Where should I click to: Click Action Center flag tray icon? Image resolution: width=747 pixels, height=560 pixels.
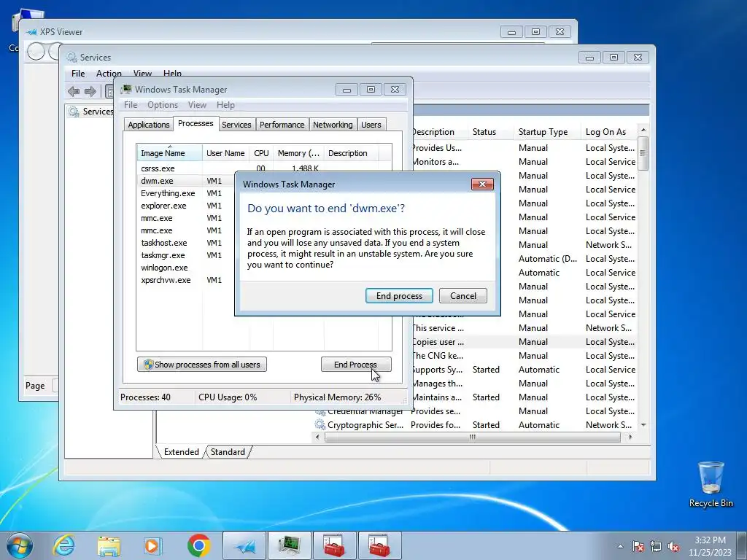click(638, 546)
